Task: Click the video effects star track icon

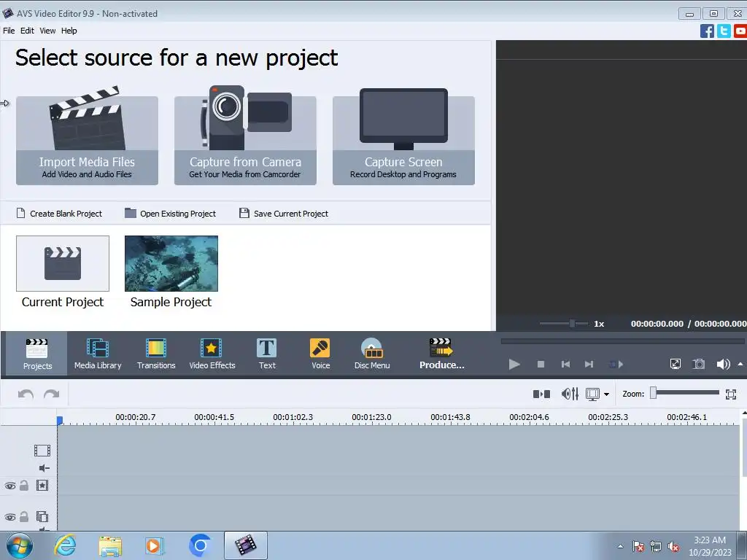Action: 42,485
